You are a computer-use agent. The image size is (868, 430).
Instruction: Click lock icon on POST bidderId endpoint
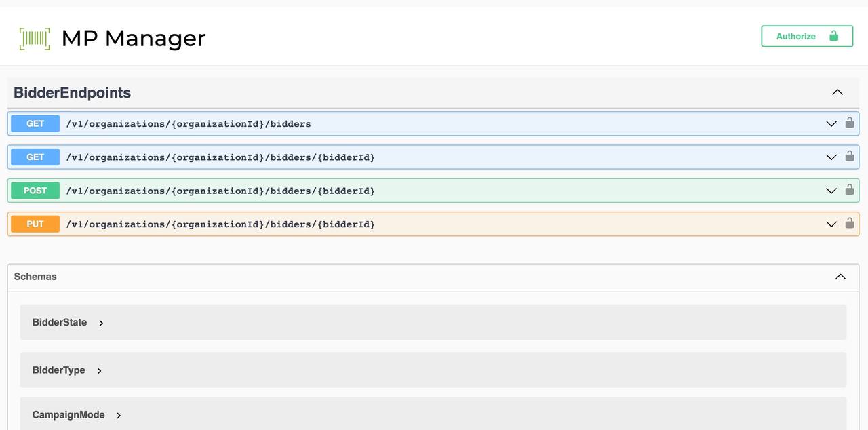click(850, 190)
